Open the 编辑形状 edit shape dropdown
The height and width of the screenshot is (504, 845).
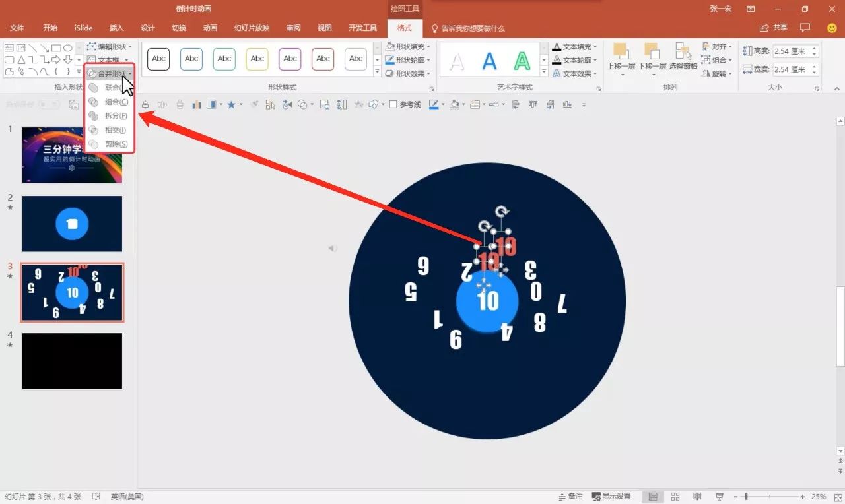point(110,47)
